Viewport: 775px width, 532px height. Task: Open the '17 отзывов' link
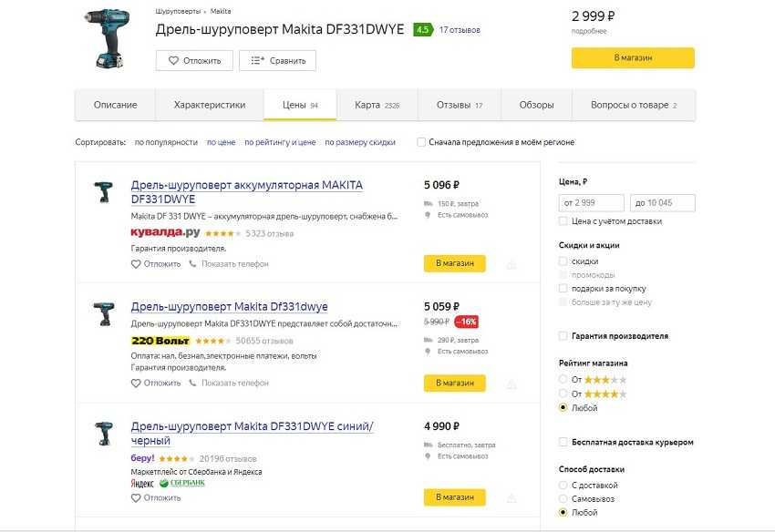459,30
